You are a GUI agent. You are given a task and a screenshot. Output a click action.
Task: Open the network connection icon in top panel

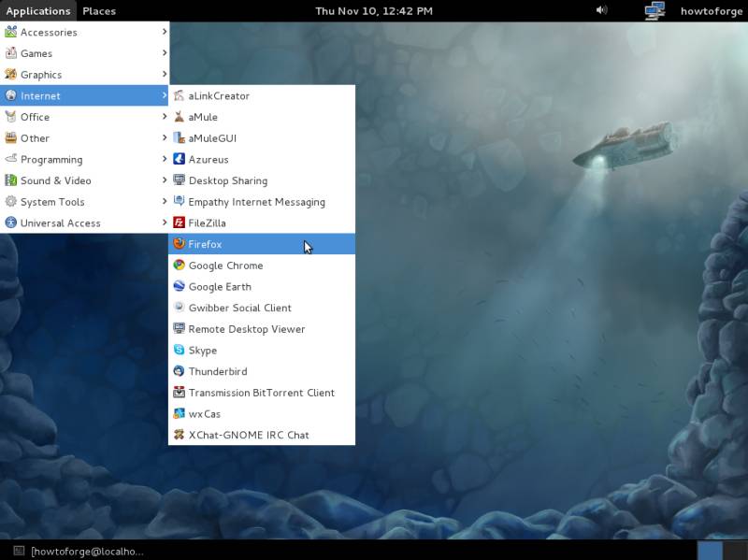click(654, 10)
